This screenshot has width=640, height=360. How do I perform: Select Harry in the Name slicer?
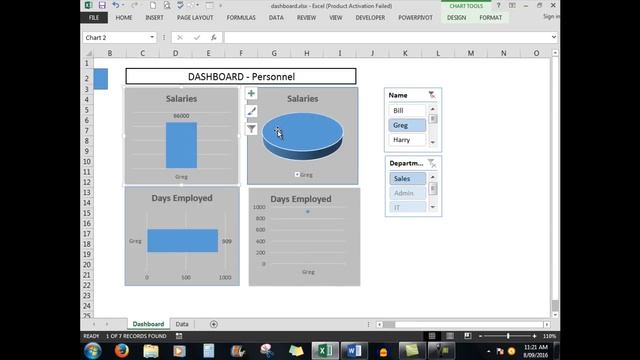pyautogui.click(x=407, y=140)
